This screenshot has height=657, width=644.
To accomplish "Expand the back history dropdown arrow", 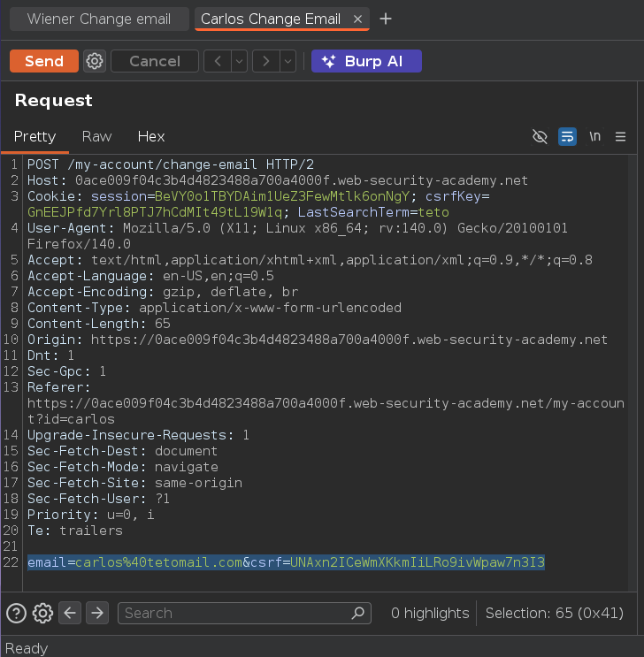I will coord(239,61).
